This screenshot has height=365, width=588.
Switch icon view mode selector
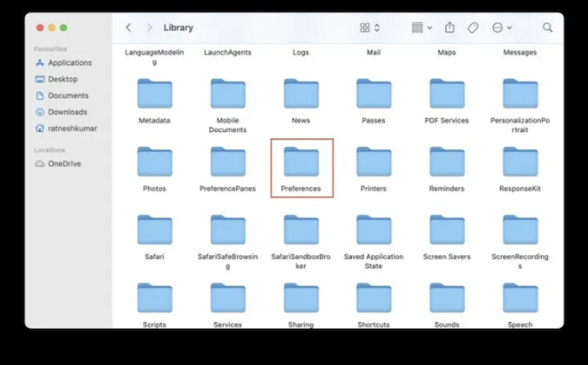(x=370, y=28)
